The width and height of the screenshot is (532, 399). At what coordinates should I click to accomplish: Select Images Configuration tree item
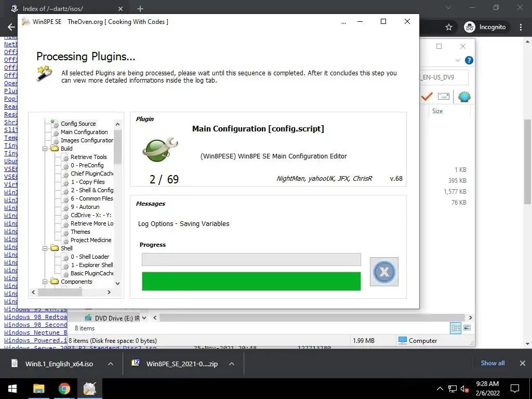pos(87,140)
